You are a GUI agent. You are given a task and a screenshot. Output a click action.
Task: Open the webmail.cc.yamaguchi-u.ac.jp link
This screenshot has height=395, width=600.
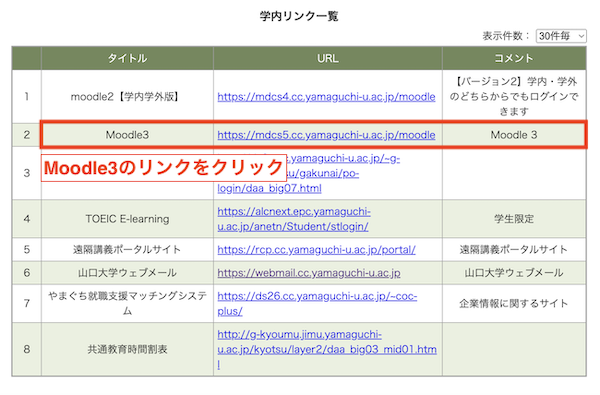(309, 273)
